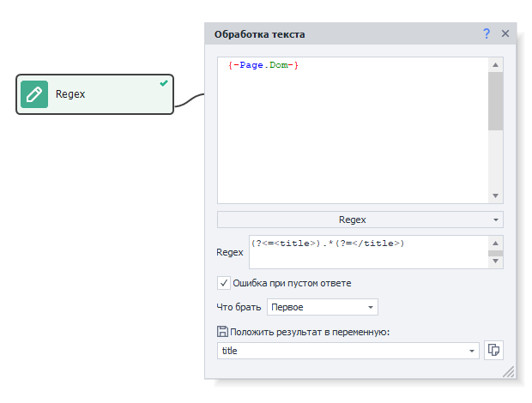The width and height of the screenshot is (532, 403).
Task: Expand the Что брать dropdown showing Первое
Action: tap(322, 307)
